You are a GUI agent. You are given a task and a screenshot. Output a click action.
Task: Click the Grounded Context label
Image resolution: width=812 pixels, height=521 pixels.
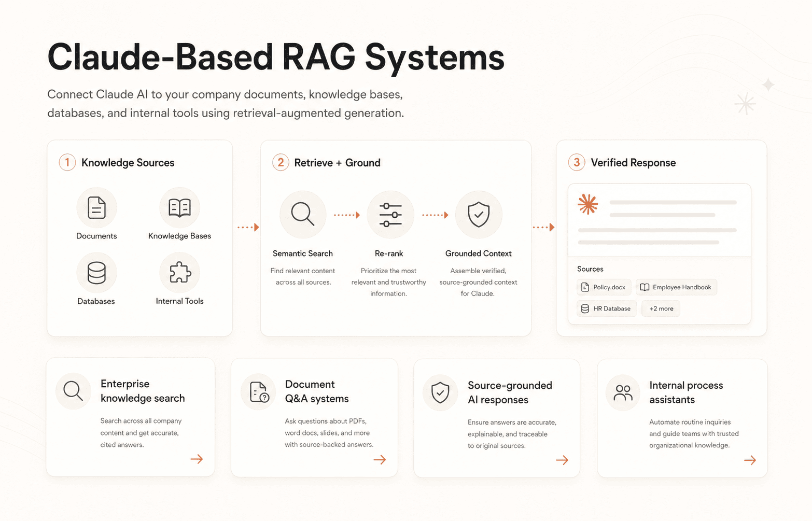point(479,254)
